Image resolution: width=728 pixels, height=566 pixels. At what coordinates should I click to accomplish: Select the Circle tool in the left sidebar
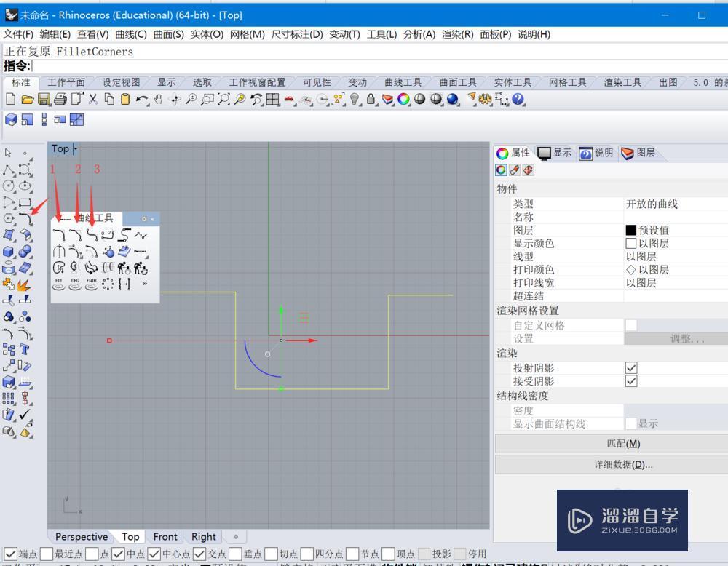8,186
